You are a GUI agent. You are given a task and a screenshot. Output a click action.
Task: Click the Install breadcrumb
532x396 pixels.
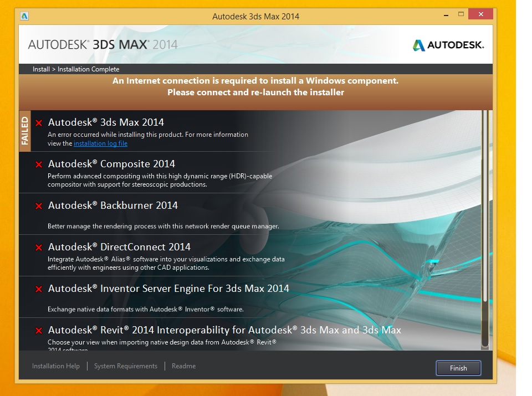[41, 69]
